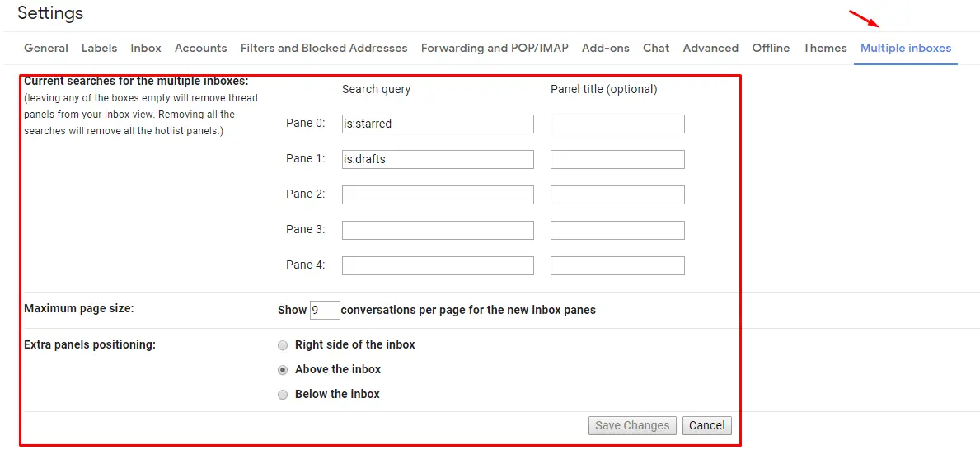Viewport: 980px width, 473px height.
Task: Click Pane 4 panel title input
Action: click(x=617, y=265)
